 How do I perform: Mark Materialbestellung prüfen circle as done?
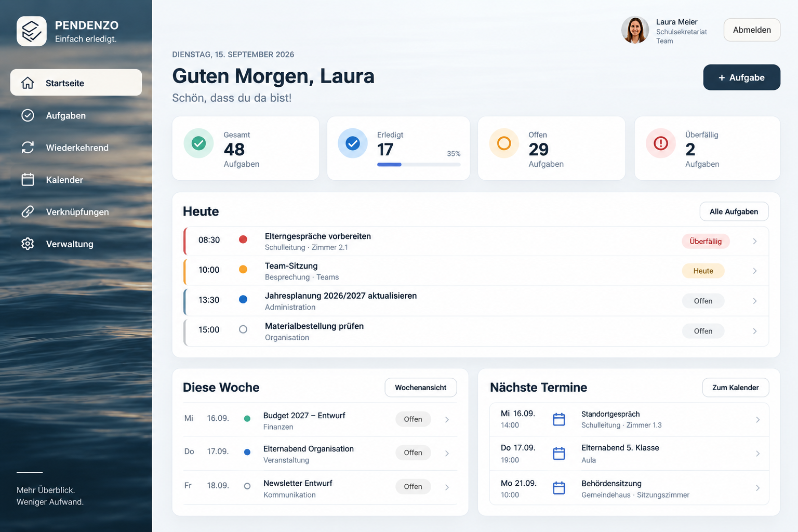pyautogui.click(x=243, y=329)
